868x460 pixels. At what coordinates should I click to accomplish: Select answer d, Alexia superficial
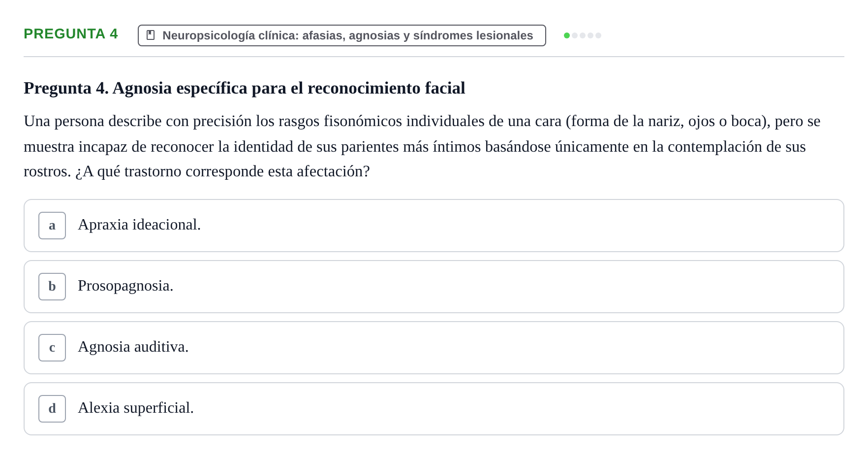(x=434, y=409)
